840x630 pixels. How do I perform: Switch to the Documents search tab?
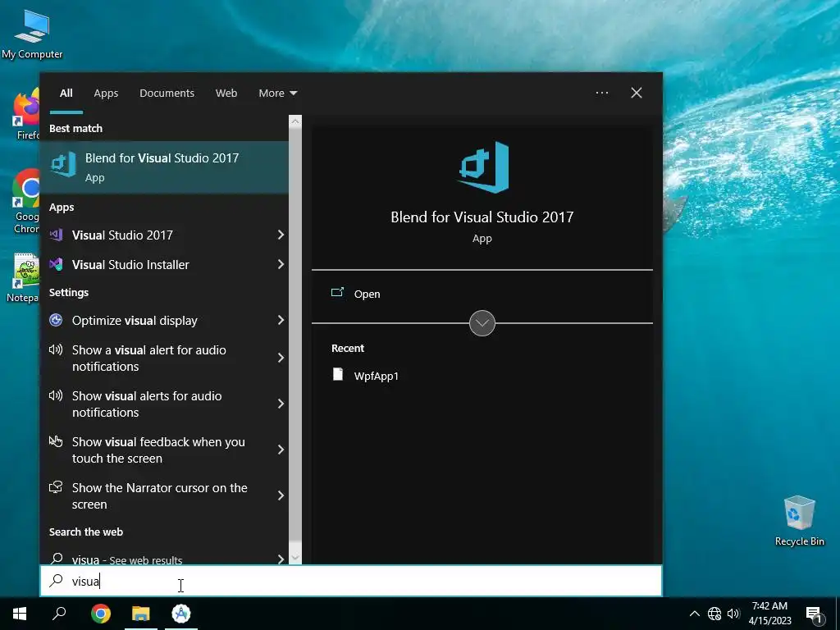pos(167,93)
